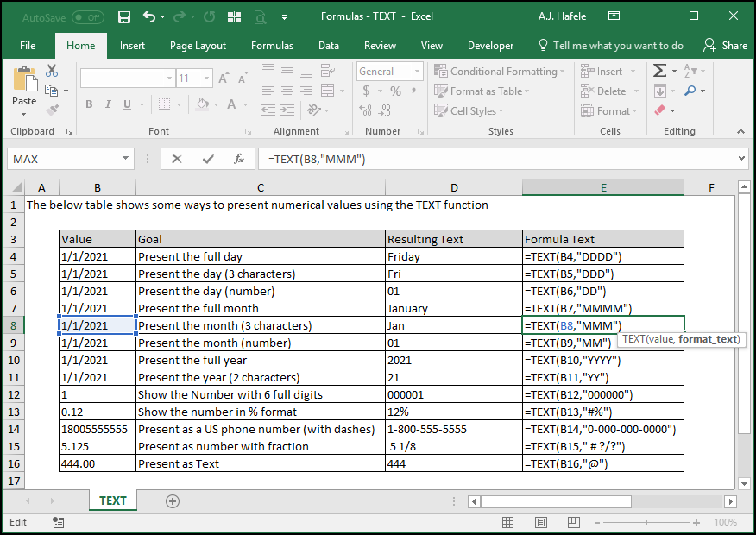756x535 pixels.
Task: Click the Undo arrow icon
Action: tap(149, 17)
